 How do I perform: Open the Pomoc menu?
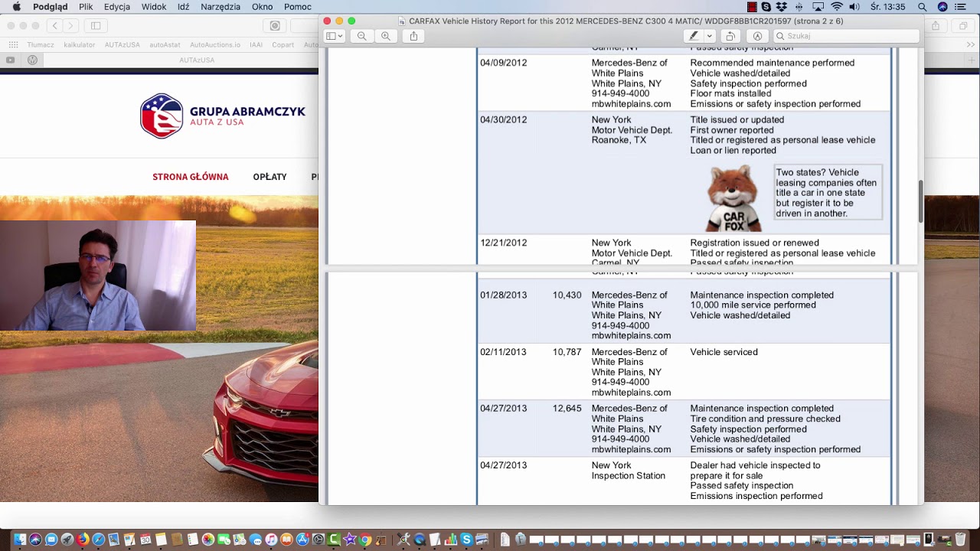[x=298, y=7]
